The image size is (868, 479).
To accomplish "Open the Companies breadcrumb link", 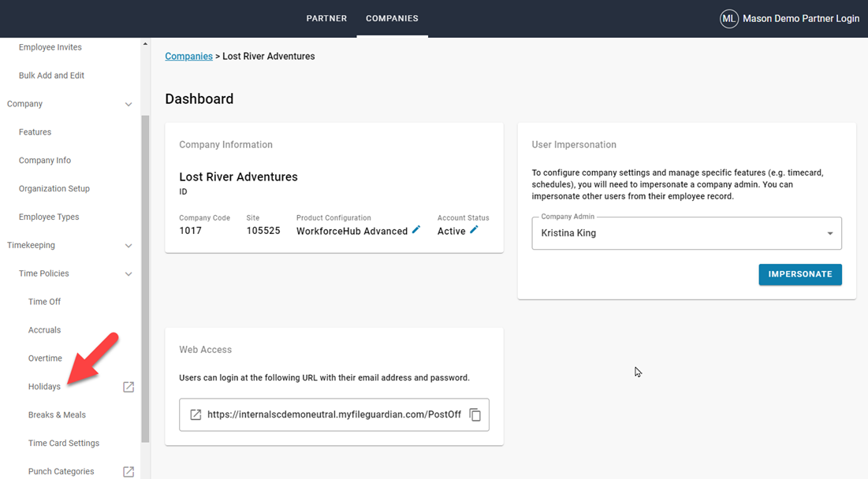I will [188, 56].
